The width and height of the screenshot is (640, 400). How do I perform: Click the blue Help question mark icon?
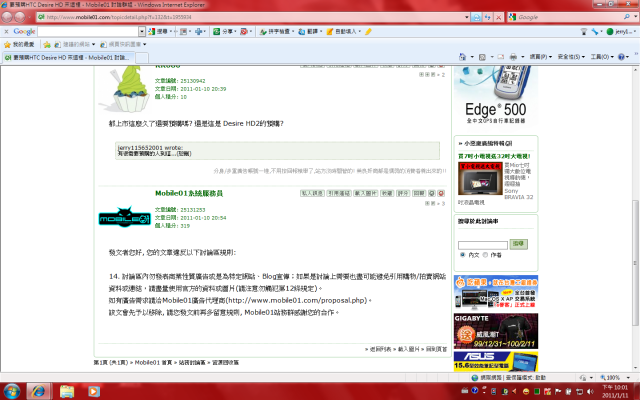621,57
